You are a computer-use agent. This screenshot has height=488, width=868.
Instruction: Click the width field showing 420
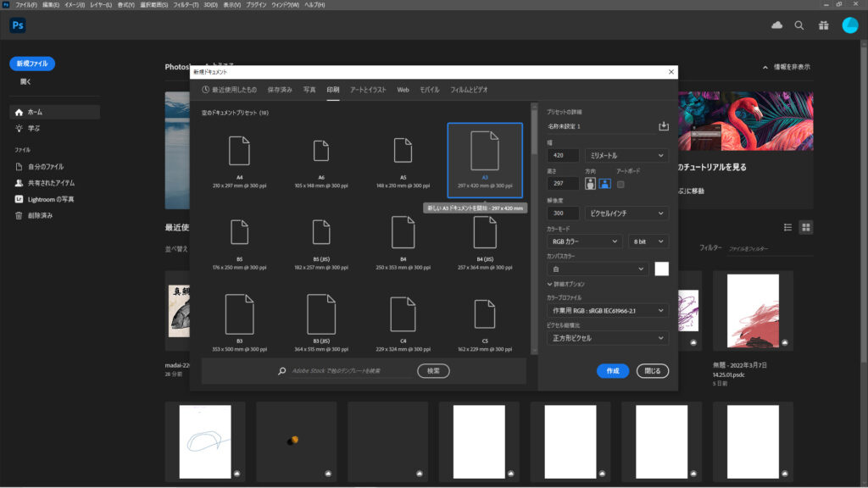tap(563, 156)
